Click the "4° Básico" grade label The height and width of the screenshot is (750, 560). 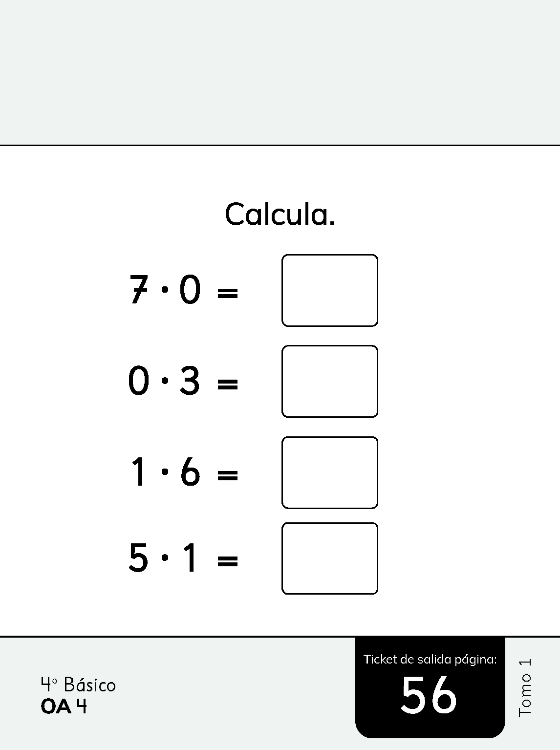pyautogui.click(x=78, y=685)
